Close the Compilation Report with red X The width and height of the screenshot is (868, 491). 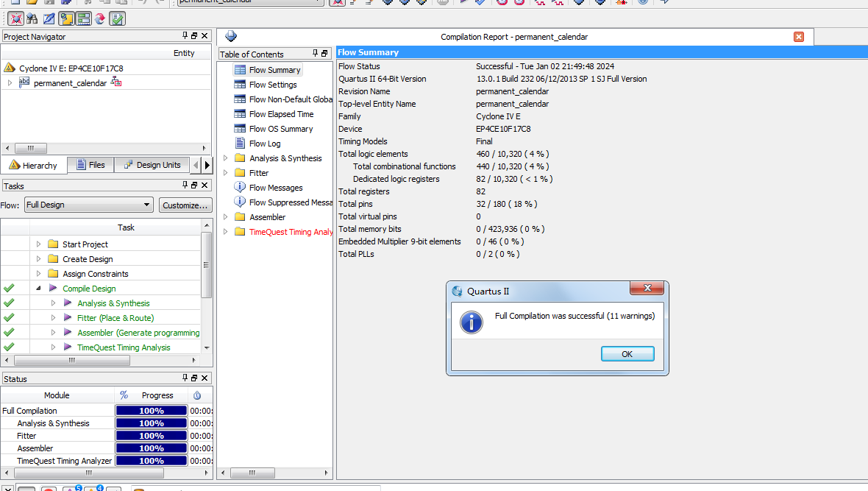pos(798,37)
